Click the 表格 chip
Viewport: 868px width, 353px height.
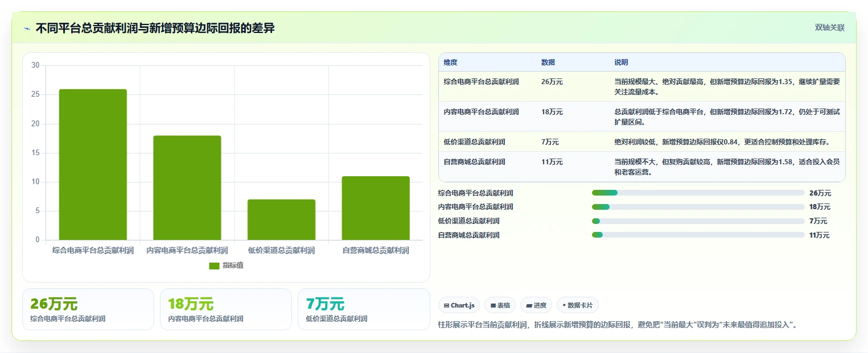coord(500,305)
